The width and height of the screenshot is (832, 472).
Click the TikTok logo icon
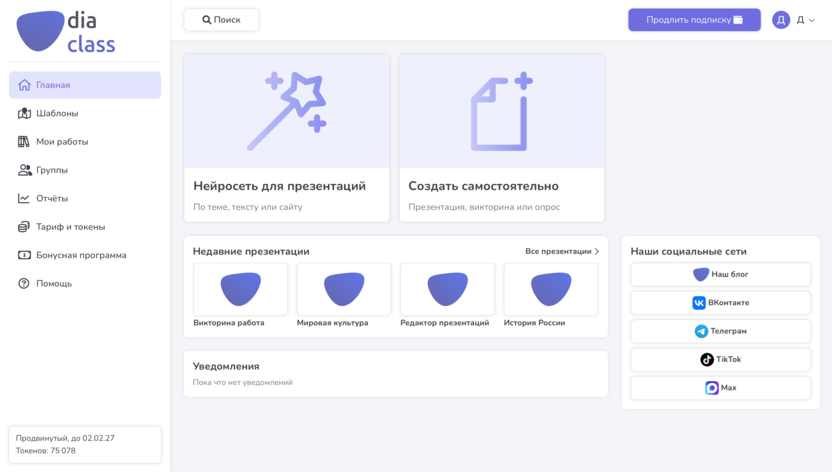(707, 360)
